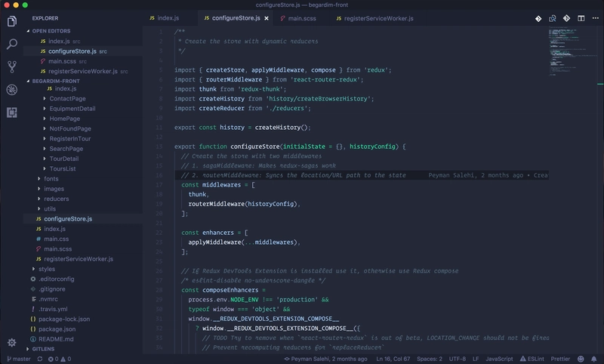Click the feedback smiley in status bar
The width and height of the screenshot is (604, 364).
tap(581, 359)
